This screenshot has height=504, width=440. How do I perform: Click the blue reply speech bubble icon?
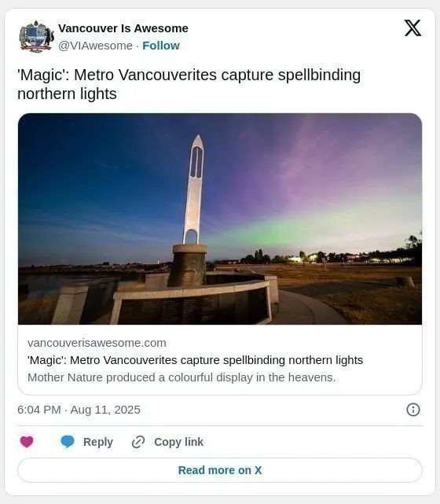[x=68, y=442]
